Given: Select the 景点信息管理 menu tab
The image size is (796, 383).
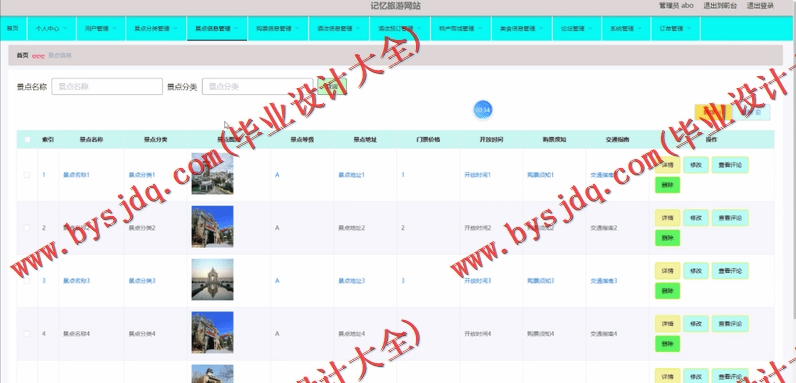Looking at the screenshot, I should point(217,28).
